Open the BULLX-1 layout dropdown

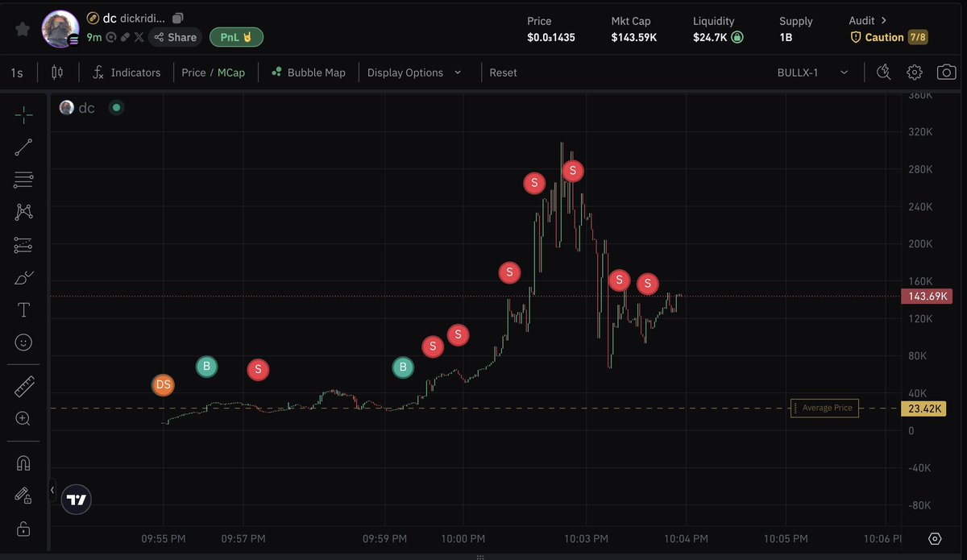[x=812, y=73]
